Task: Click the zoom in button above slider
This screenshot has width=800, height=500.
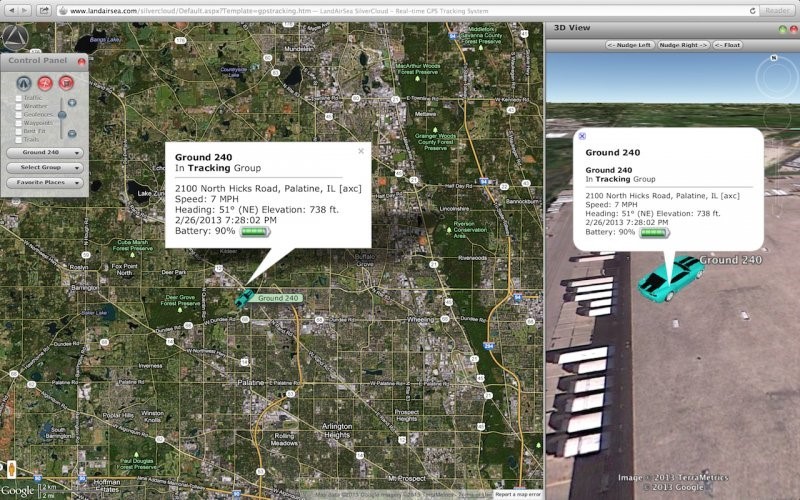Action: (71, 102)
